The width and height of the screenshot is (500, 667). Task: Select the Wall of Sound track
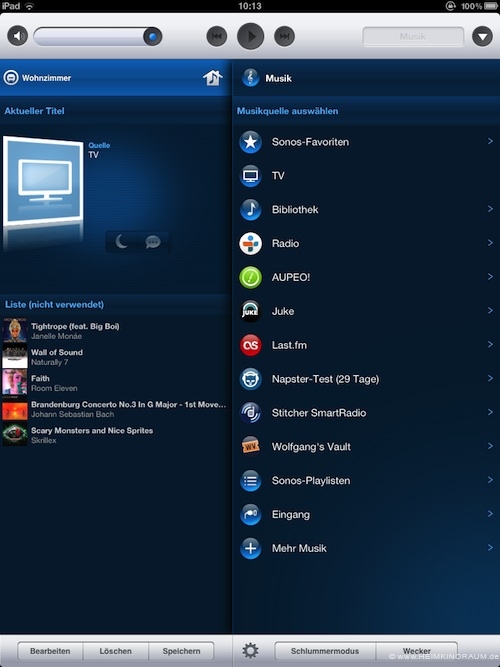click(116, 356)
